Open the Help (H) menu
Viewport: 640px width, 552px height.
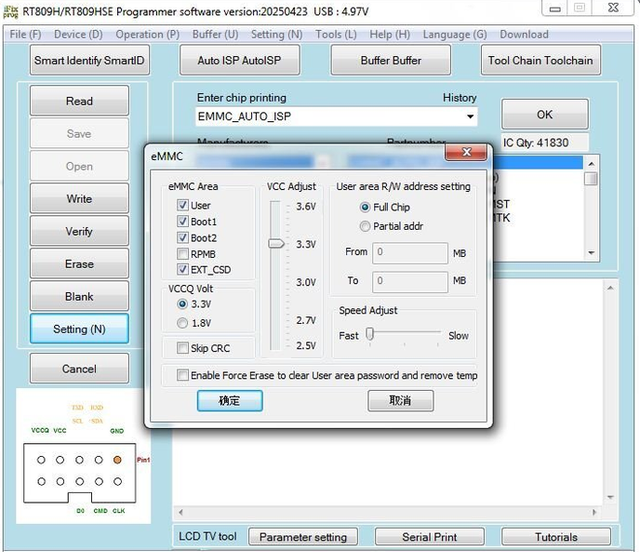tap(390, 34)
